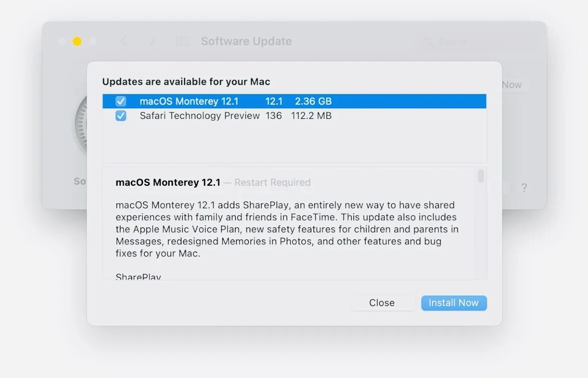Click the forward chevron in the toolbar

(152, 42)
